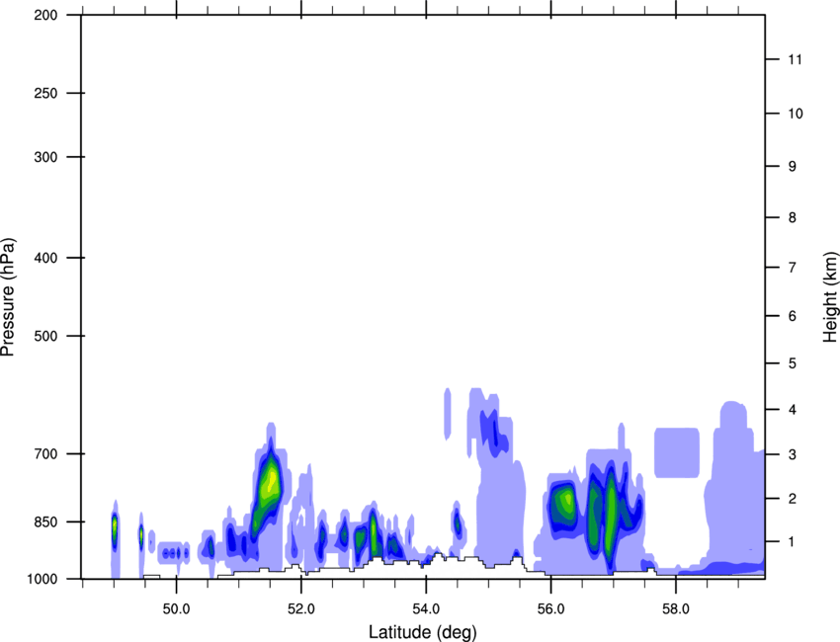
Task: Click the small contour spot near latitude 54.5
Action: pyautogui.click(x=457, y=522)
